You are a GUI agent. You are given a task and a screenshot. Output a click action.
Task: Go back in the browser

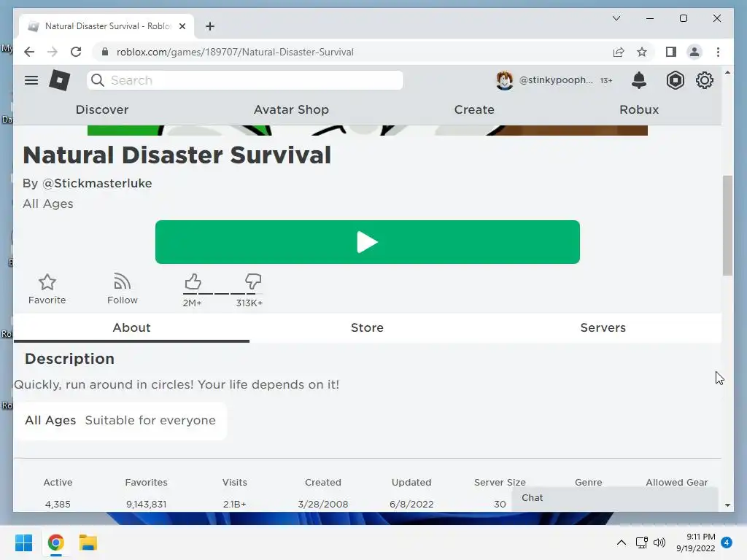pos(29,52)
